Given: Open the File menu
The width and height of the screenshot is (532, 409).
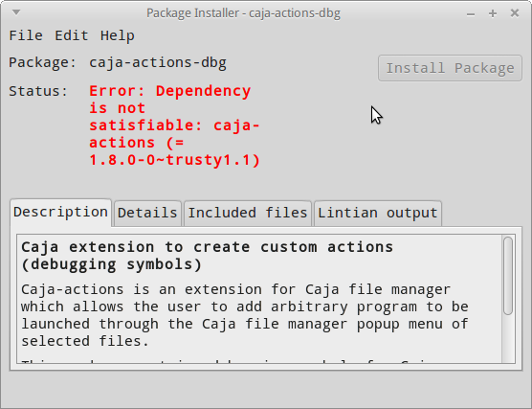Looking at the screenshot, I should pos(26,35).
